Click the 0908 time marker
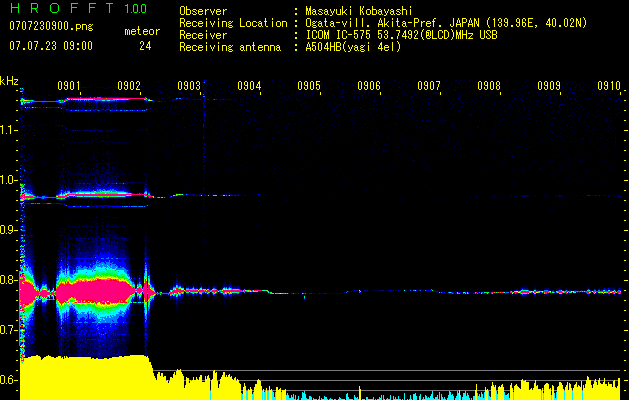The height and width of the screenshot is (400, 629). (x=489, y=85)
